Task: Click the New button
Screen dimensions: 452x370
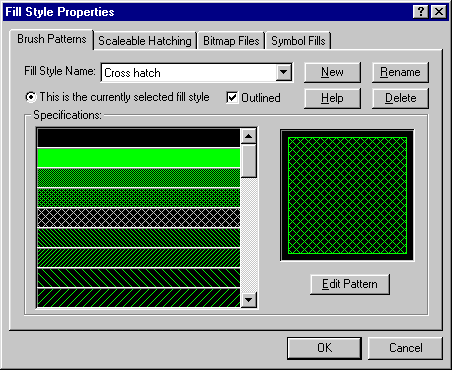Action: click(332, 72)
